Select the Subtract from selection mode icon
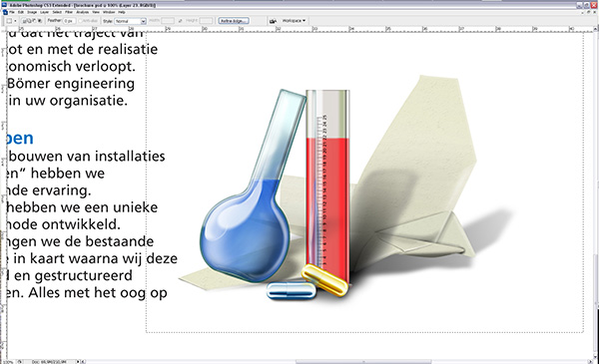 click(x=34, y=21)
